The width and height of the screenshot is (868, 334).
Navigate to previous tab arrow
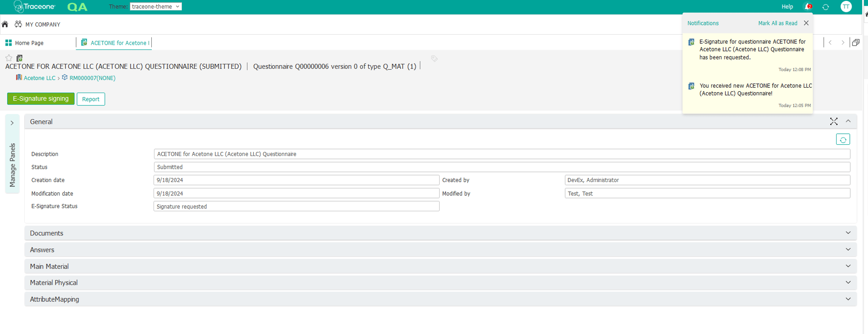click(x=830, y=42)
